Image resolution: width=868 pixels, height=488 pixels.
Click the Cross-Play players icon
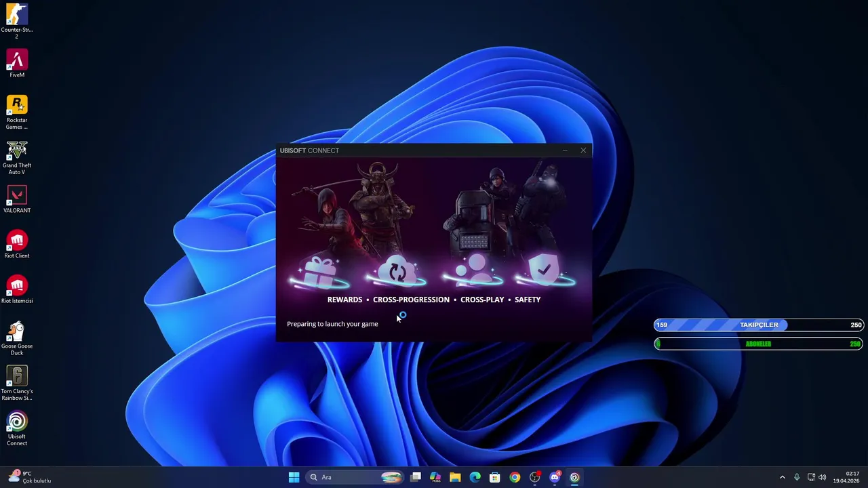point(473,272)
